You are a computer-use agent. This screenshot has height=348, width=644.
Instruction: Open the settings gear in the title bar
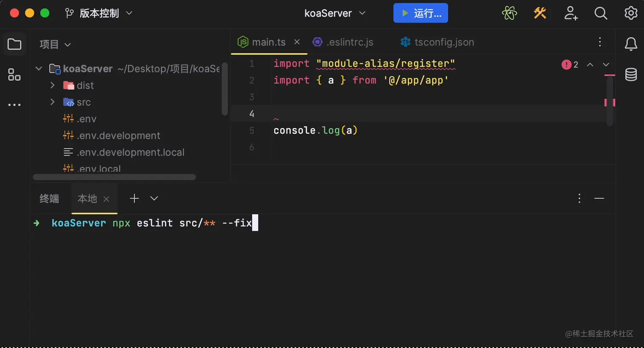coord(630,13)
